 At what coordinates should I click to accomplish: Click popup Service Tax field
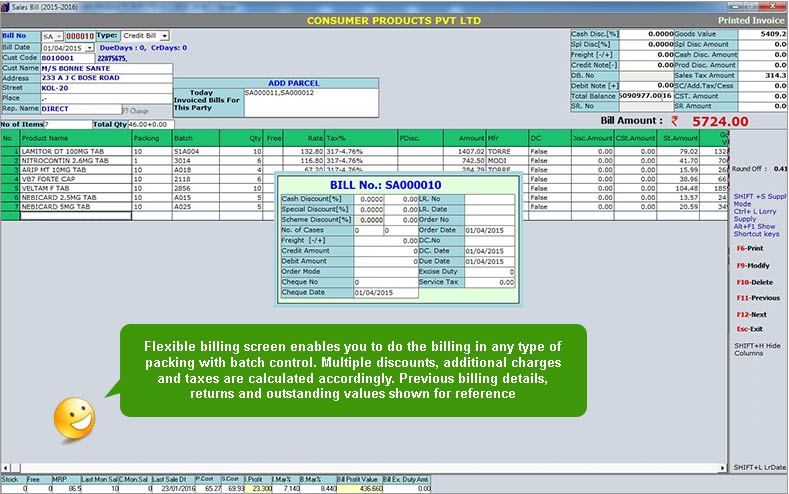pyautogui.click(x=489, y=283)
